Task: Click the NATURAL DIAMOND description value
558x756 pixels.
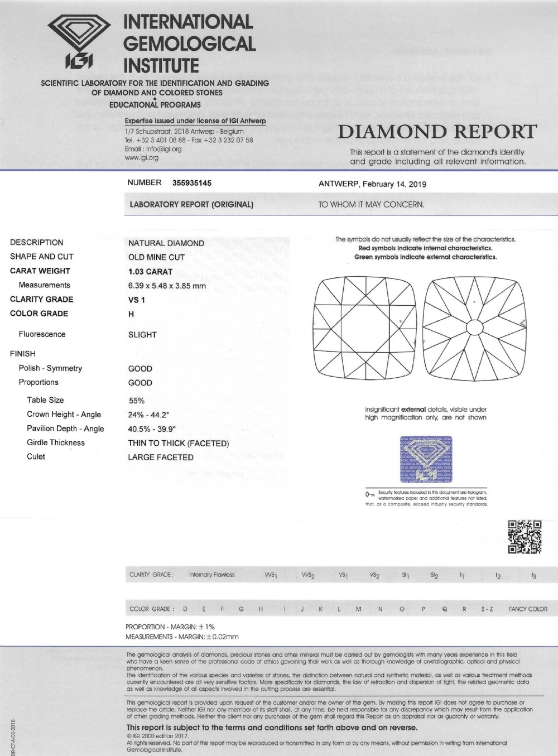Action: 166,243
